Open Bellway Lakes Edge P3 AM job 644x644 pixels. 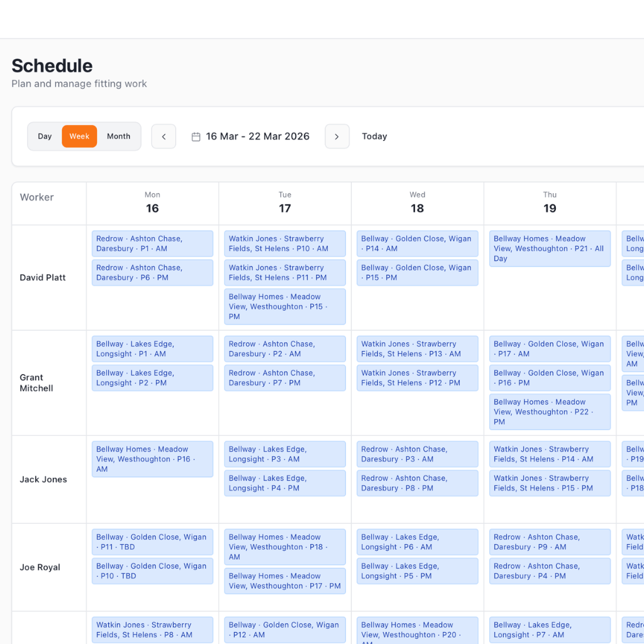click(x=285, y=454)
